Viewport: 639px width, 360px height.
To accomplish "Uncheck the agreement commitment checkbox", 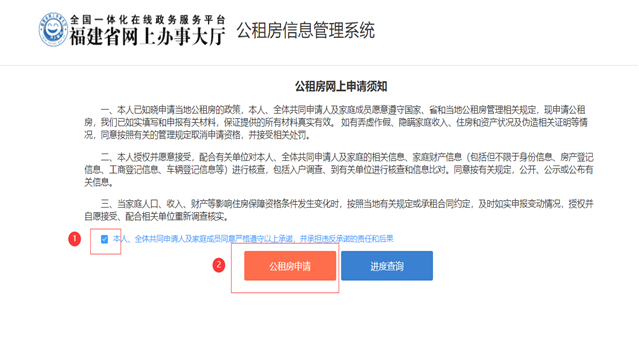I will pyautogui.click(x=104, y=239).
